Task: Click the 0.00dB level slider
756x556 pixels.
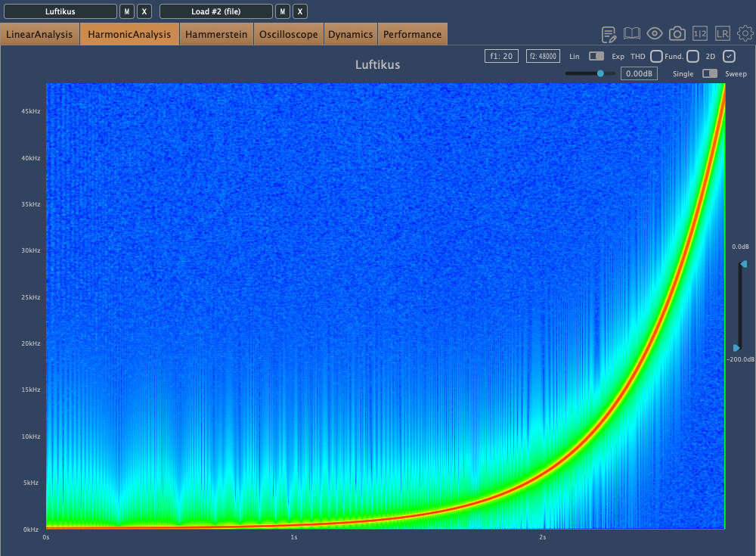Action: click(x=600, y=73)
